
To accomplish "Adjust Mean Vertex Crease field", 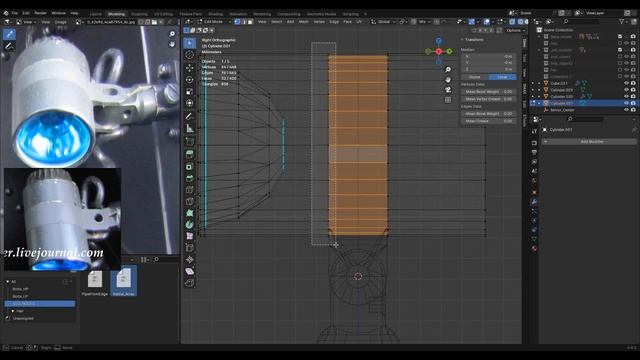I will point(489,99).
